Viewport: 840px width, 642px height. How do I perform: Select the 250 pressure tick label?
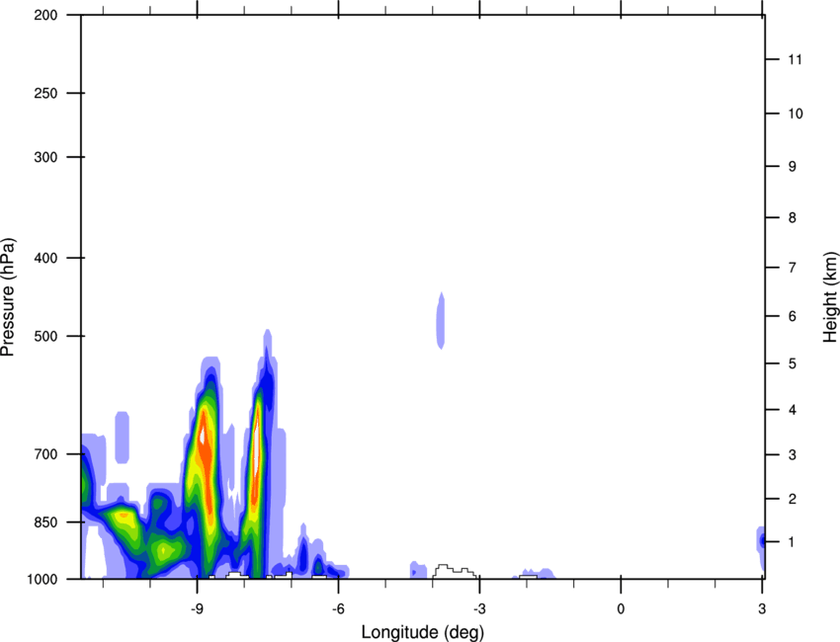pos(45,93)
